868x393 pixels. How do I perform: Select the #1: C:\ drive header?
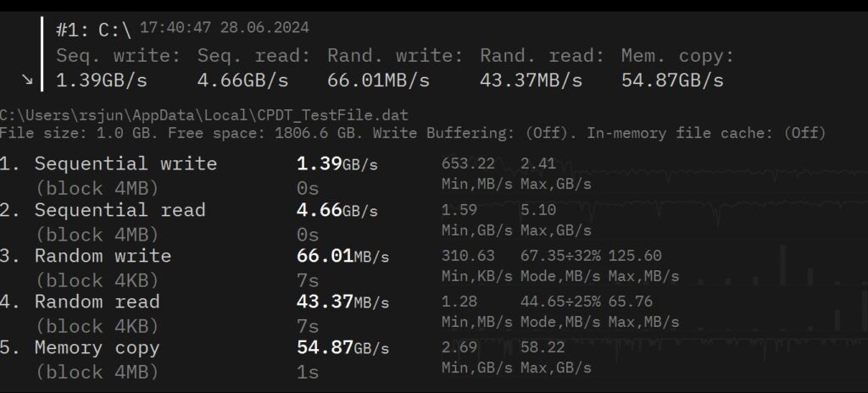[93, 30]
